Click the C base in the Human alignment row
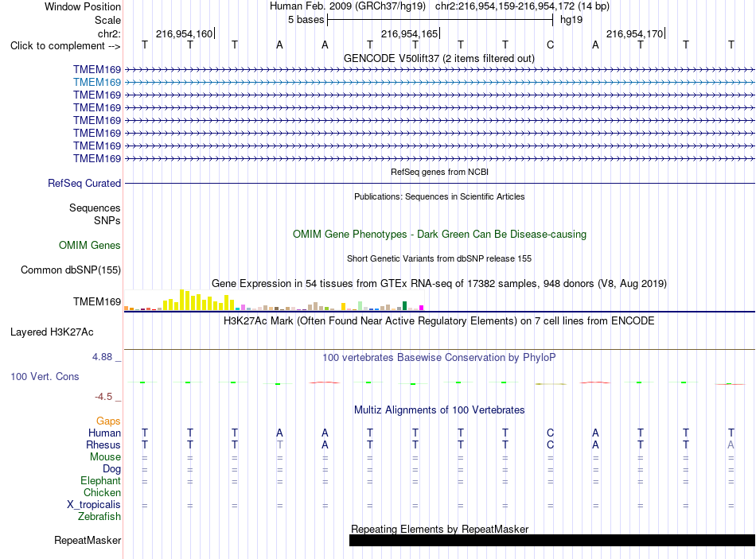Image resolution: width=756 pixels, height=559 pixels. tap(550, 433)
